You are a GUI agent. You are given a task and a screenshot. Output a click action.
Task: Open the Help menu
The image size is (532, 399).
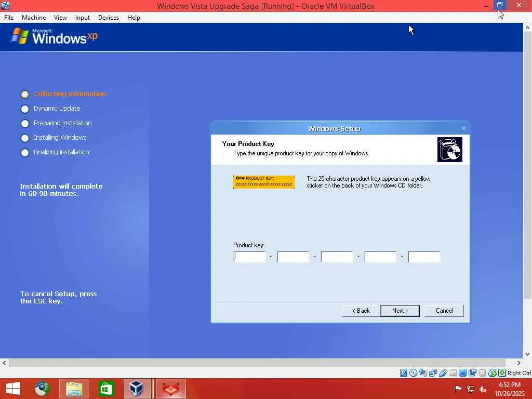tap(134, 18)
